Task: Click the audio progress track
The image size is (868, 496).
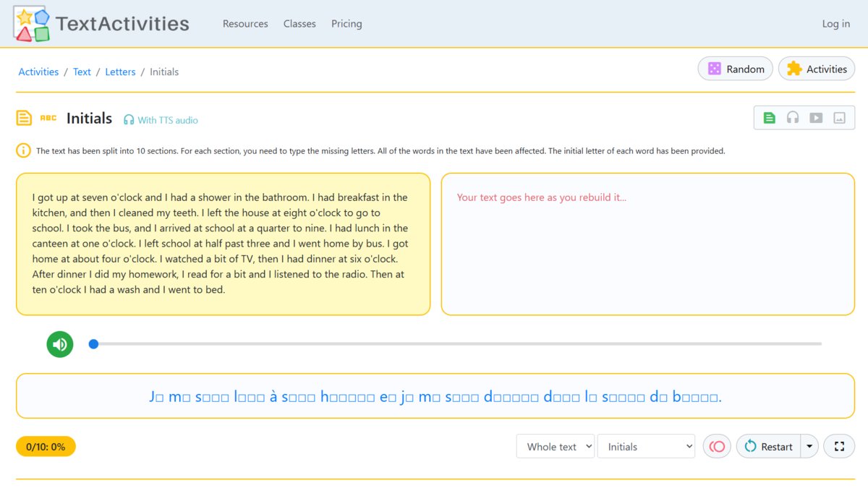Action: pos(455,344)
